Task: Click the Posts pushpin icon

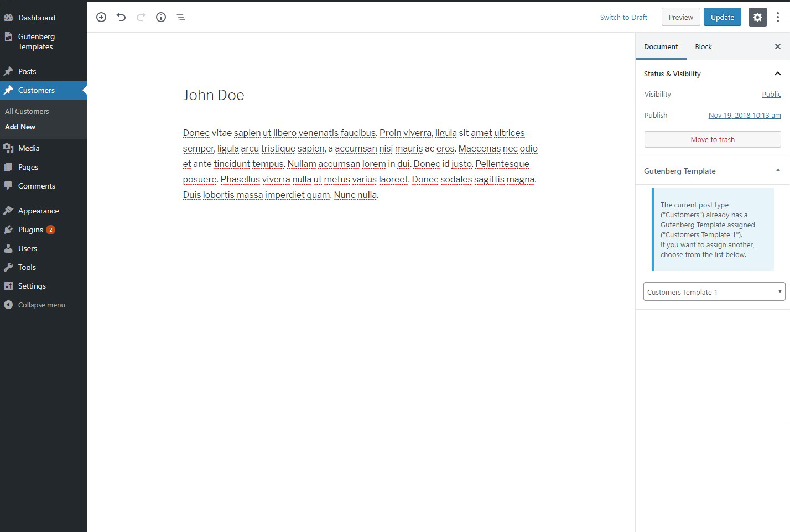Action: [x=8, y=71]
